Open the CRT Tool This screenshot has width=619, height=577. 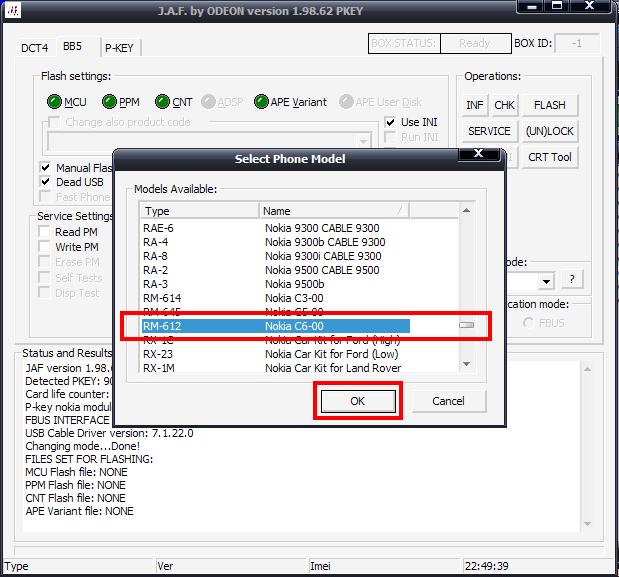coord(550,157)
